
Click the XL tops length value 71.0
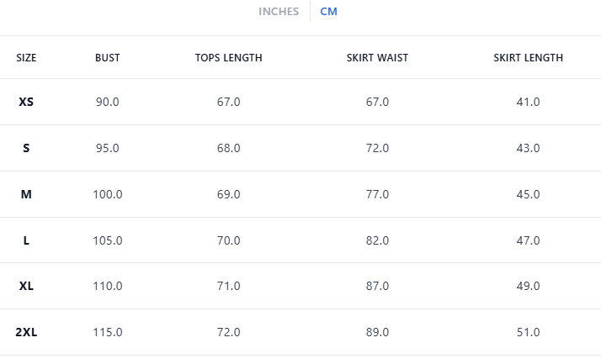pos(228,286)
